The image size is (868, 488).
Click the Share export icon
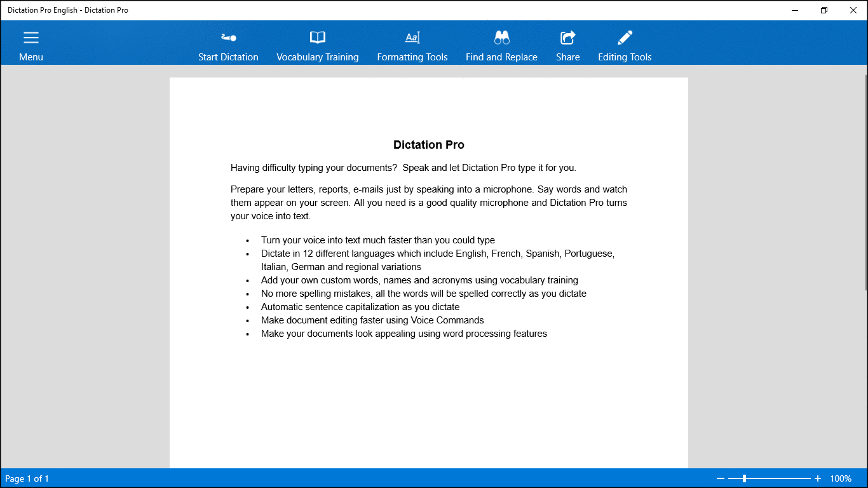(567, 37)
